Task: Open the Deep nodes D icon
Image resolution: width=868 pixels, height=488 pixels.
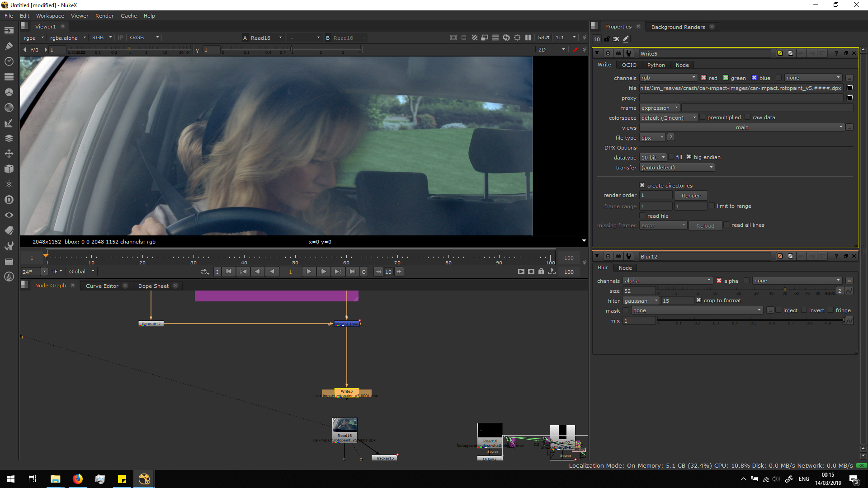Action: click(9, 200)
